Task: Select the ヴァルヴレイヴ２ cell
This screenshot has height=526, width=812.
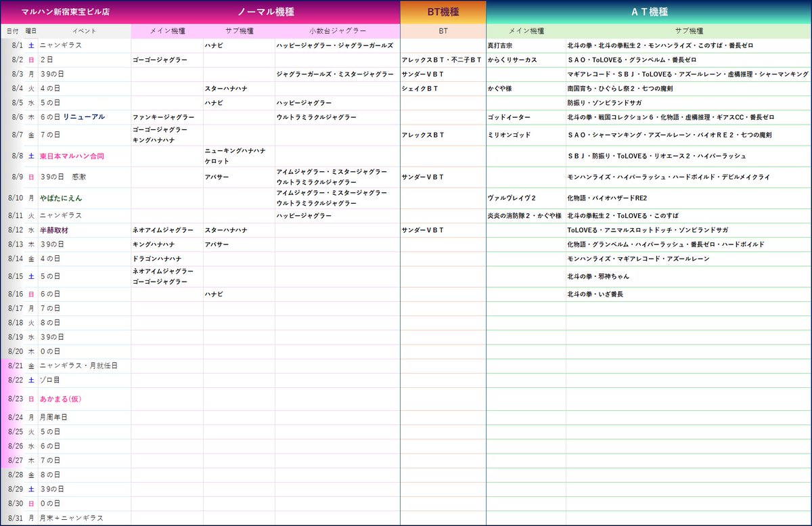Action: tap(526, 198)
